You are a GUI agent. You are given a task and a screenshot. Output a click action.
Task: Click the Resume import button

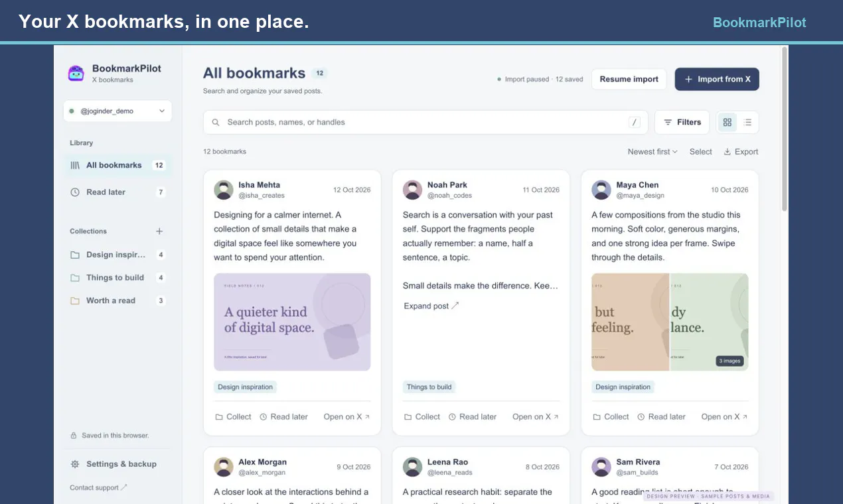pos(629,79)
